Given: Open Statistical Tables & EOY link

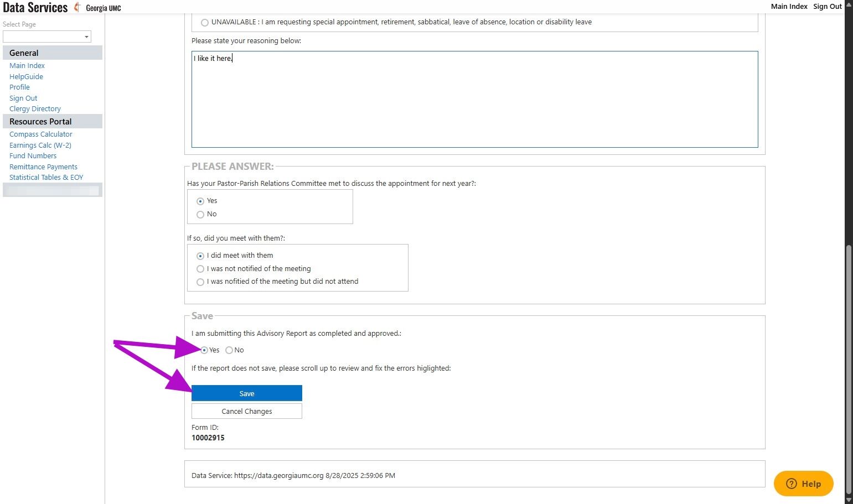Looking at the screenshot, I should (x=46, y=178).
